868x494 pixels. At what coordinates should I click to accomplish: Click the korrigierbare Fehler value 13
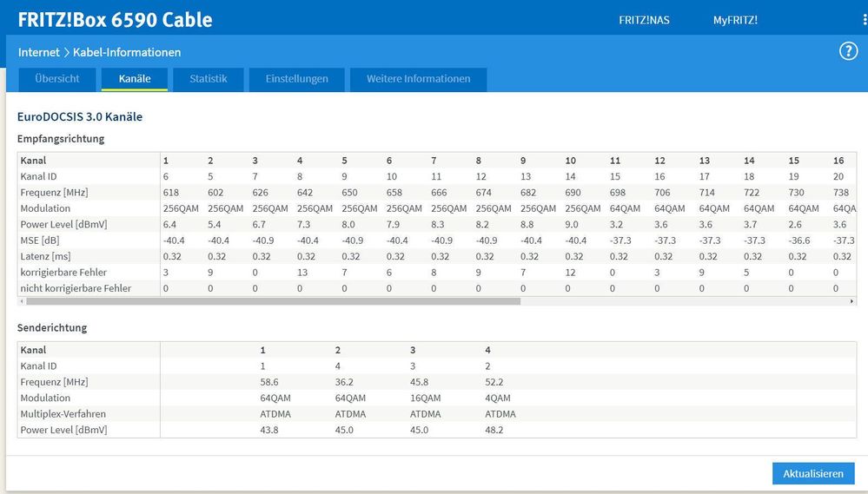tap(302, 272)
